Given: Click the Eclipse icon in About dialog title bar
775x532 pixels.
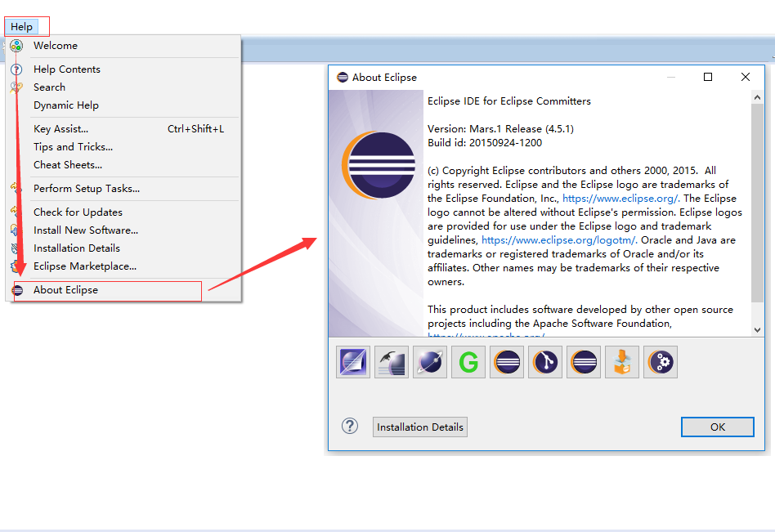Looking at the screenshot, I should [342, 77].
